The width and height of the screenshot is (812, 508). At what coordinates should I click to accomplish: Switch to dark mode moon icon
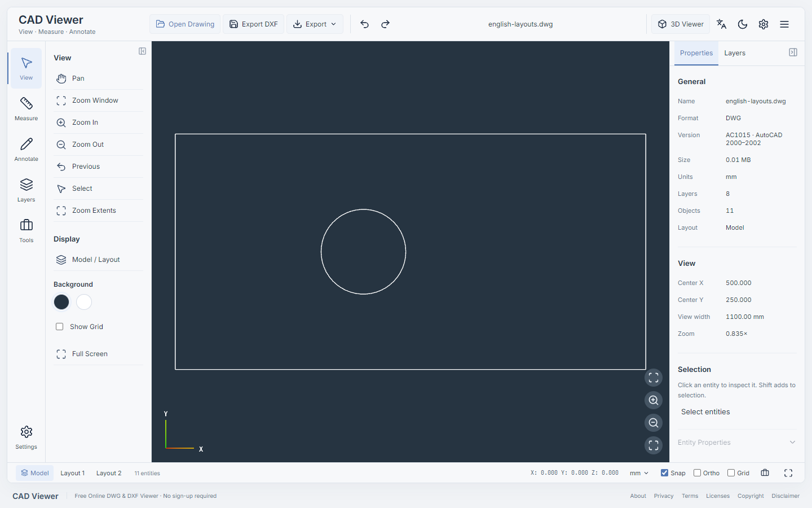743,24
